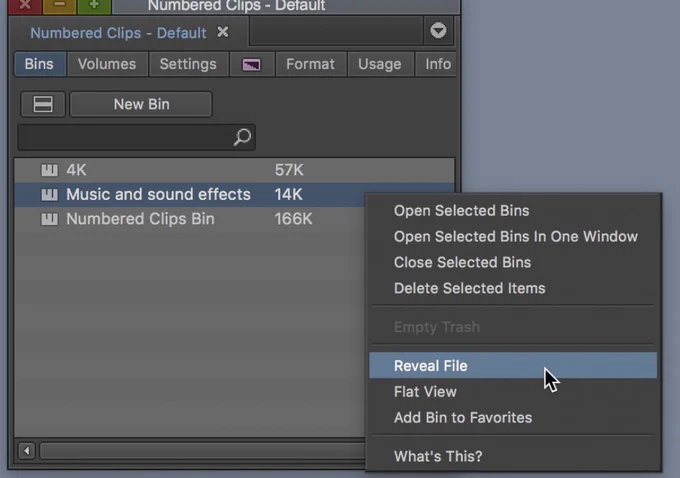This screenshot has height=478, width=680.
Task: Switch to the Volumes tab
Action: click(x=107, y=64)
